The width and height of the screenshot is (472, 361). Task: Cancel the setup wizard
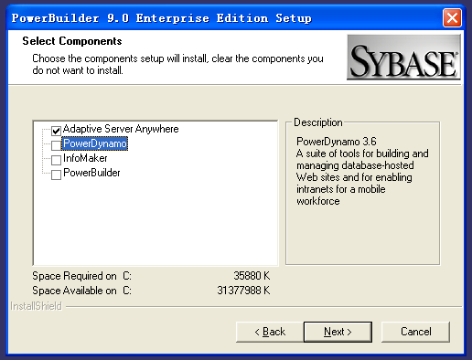click(416, 332)
